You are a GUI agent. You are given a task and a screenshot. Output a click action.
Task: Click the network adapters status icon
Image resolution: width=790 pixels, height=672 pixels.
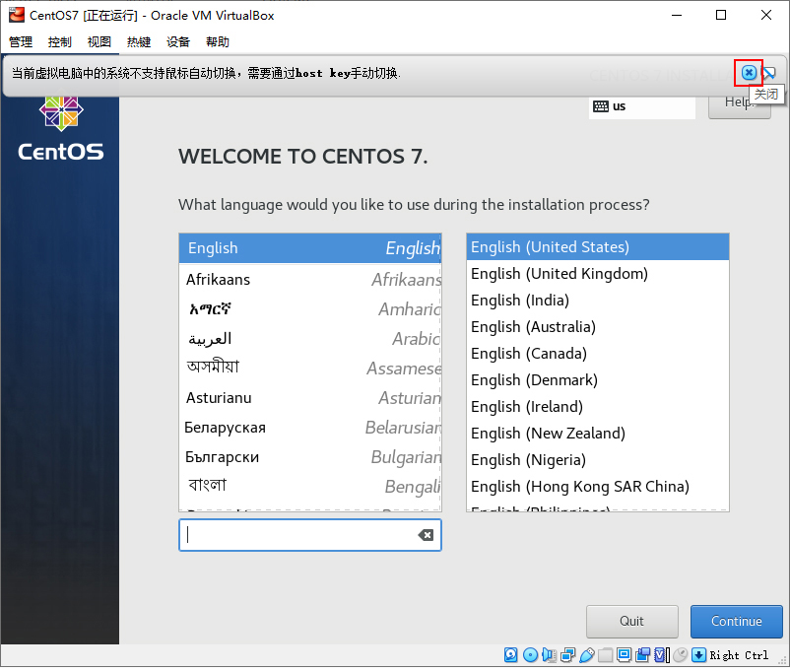point(569,654)
